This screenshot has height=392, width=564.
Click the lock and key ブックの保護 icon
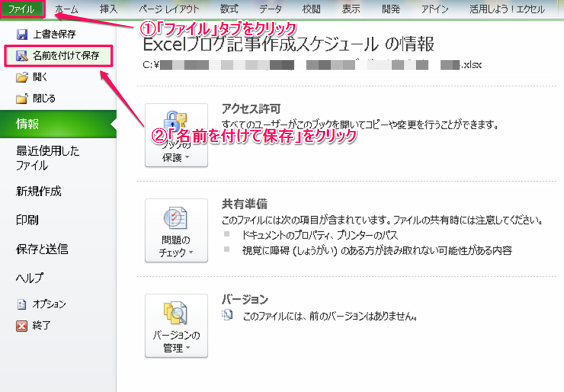177,123
